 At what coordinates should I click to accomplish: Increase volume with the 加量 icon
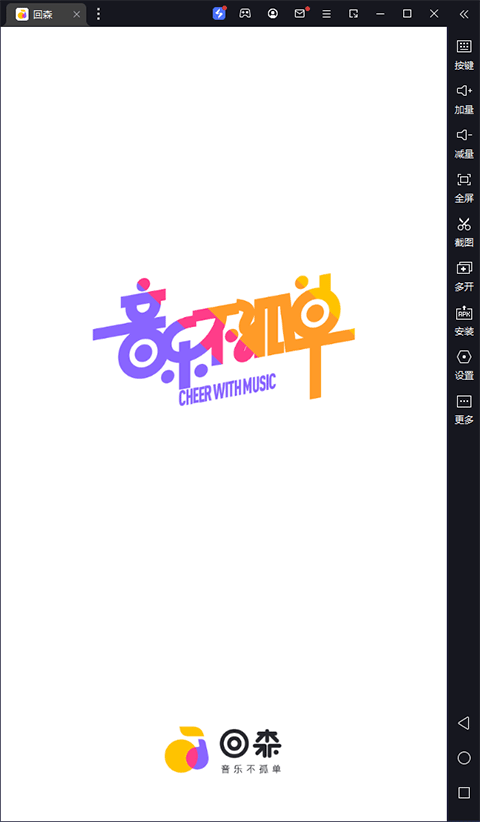(464, 99)
